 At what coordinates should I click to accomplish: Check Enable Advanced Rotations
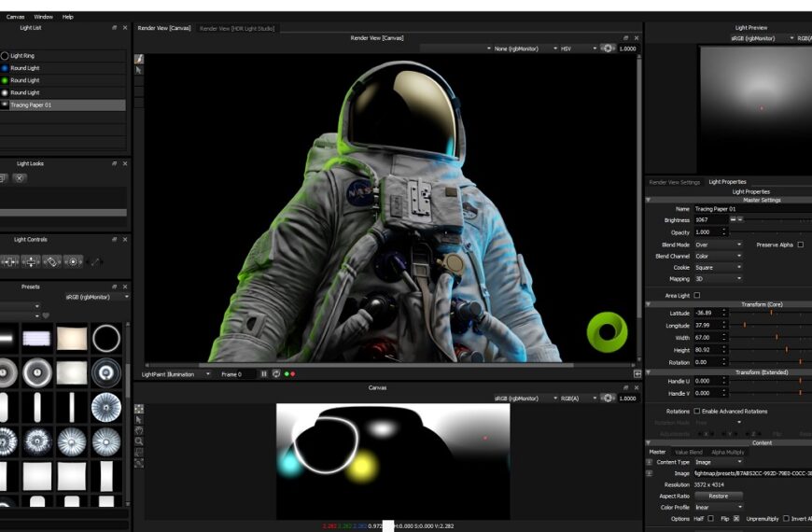[x=697, y=411]
